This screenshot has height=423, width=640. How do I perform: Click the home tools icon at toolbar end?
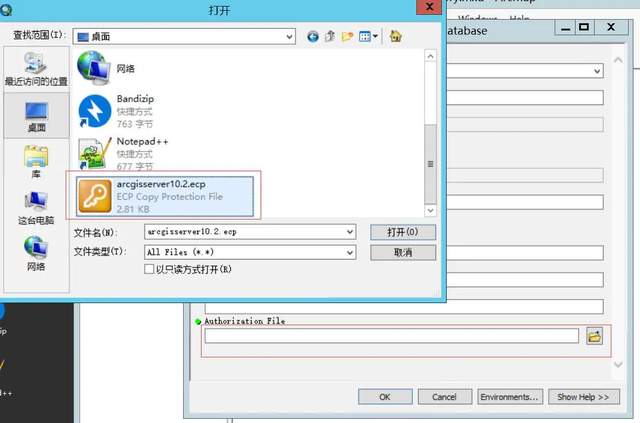pos(395,36)
